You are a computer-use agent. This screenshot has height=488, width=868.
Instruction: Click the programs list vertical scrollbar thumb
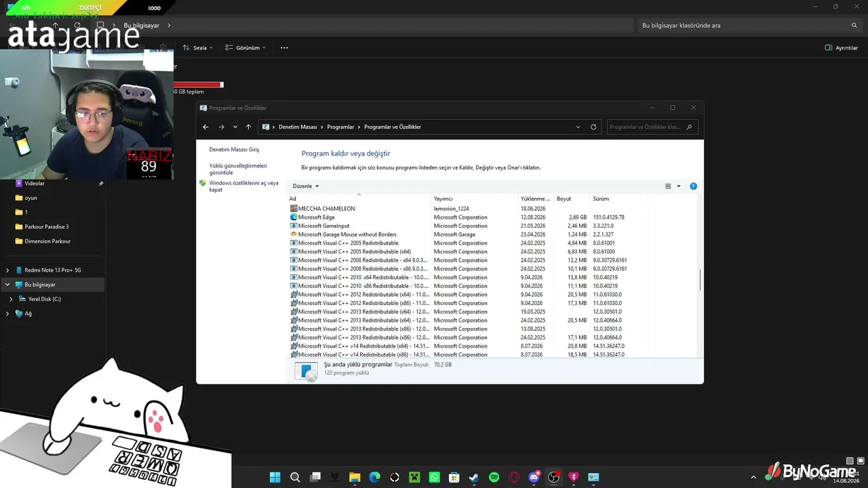click(701, 279)
